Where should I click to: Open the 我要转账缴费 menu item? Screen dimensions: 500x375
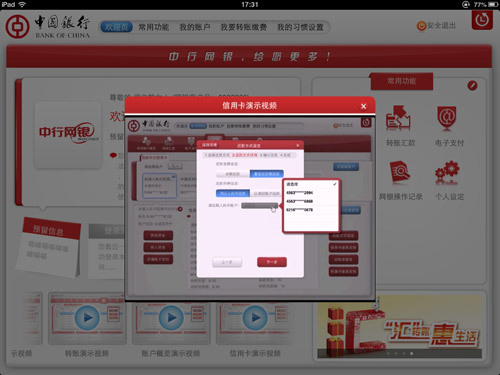click(x=244, y=27)
